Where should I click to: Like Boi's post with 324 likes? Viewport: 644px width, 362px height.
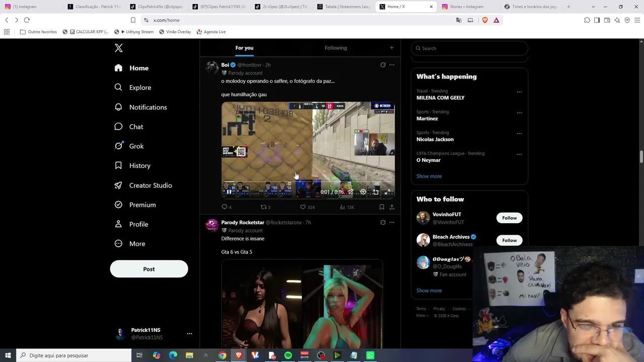[307, 207]
